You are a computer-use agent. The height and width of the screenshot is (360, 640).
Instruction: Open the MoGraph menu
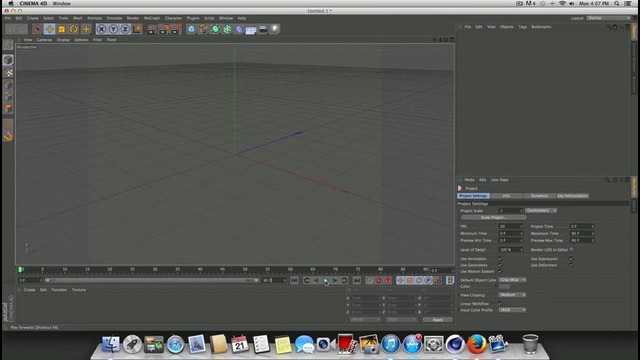pos(152,18)
